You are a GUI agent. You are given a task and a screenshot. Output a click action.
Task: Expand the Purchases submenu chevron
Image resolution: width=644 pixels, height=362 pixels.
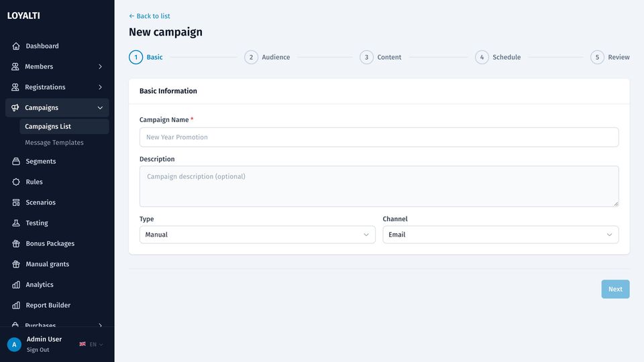pyautogui.click(x=100, y=325)
